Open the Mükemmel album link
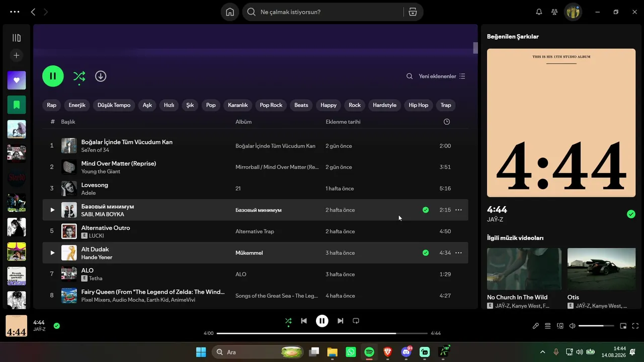The image size is (644, 362). coord(249,253)
